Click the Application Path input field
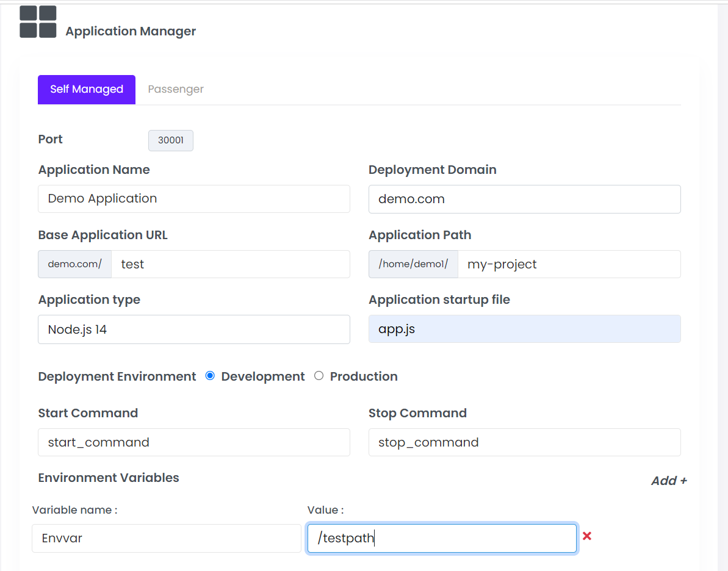 click(569, 264)
